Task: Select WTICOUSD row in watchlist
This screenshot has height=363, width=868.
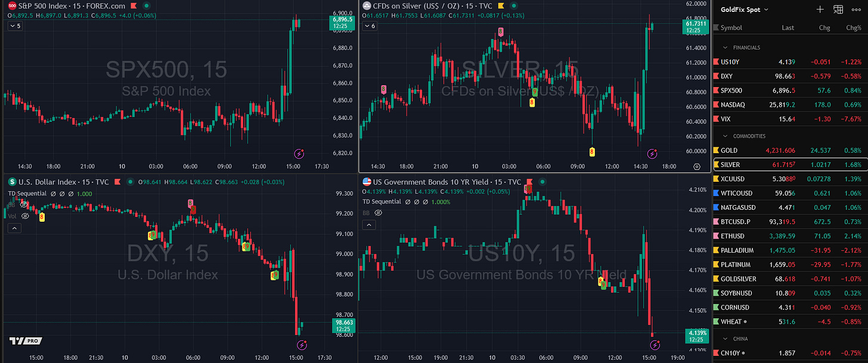Action: click(790, 193)
